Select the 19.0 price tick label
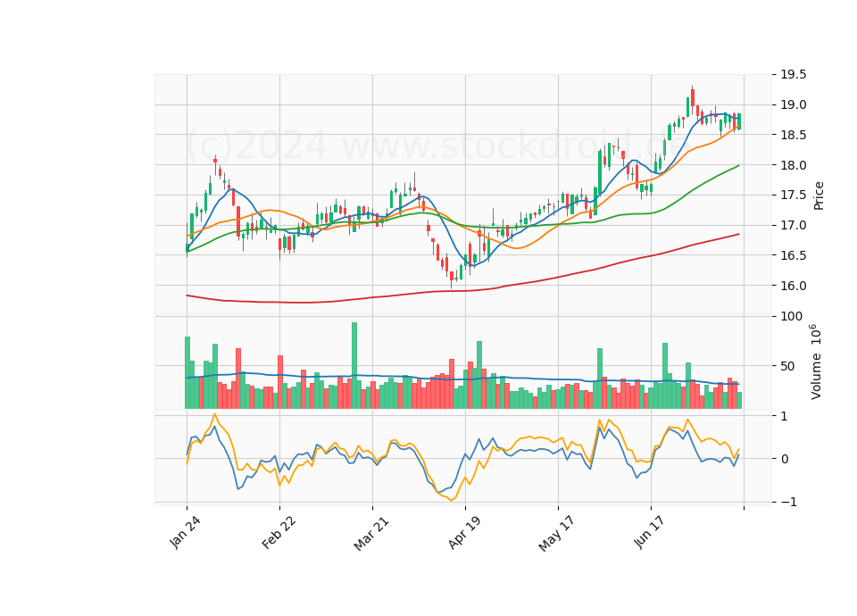This screenshot has width=857, height=616. [793, 104]
